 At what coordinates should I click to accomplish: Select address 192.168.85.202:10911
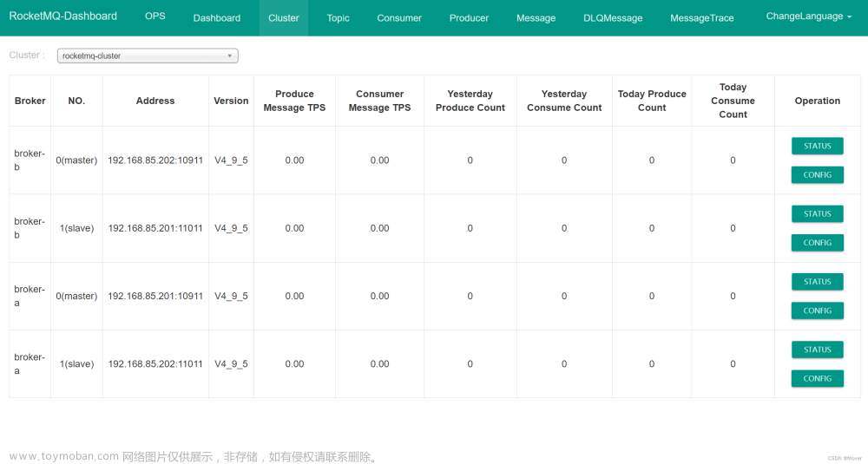[x=155, y=160]
